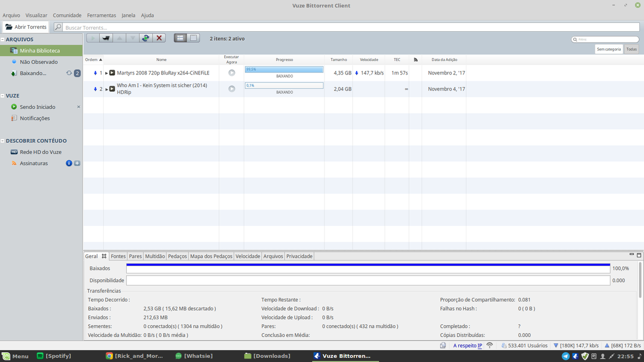
Task: Open the Velocidade tab
Action: [x=248, y=256]
